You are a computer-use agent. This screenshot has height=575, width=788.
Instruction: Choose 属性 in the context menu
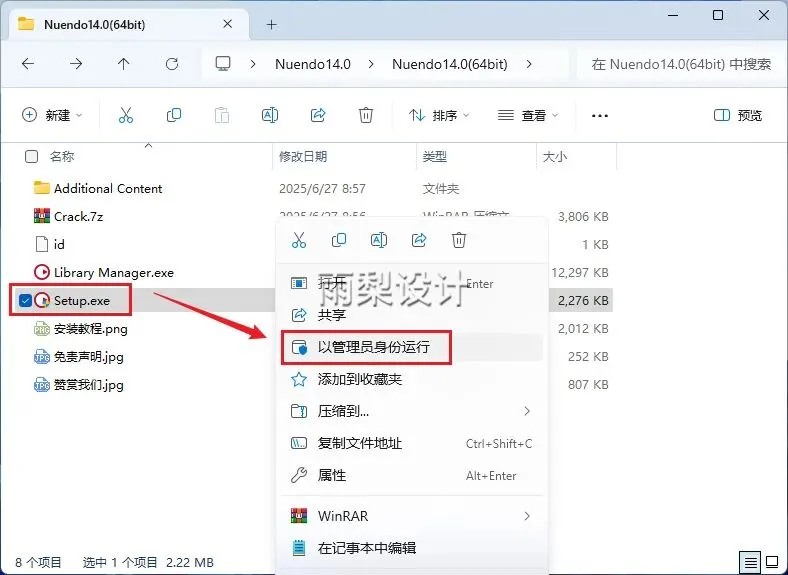412,475
